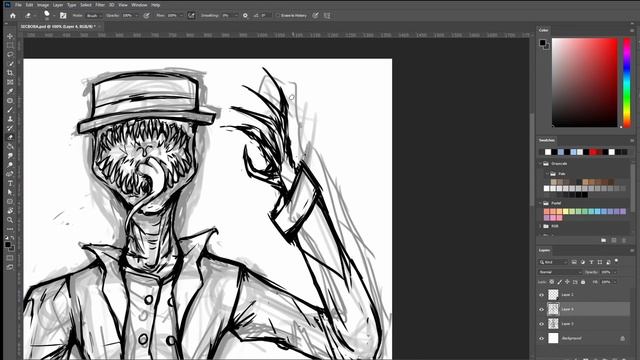Collapse the Pastel swatch group
The height and width of the screenshot is (360, 640).
[540, 203]
